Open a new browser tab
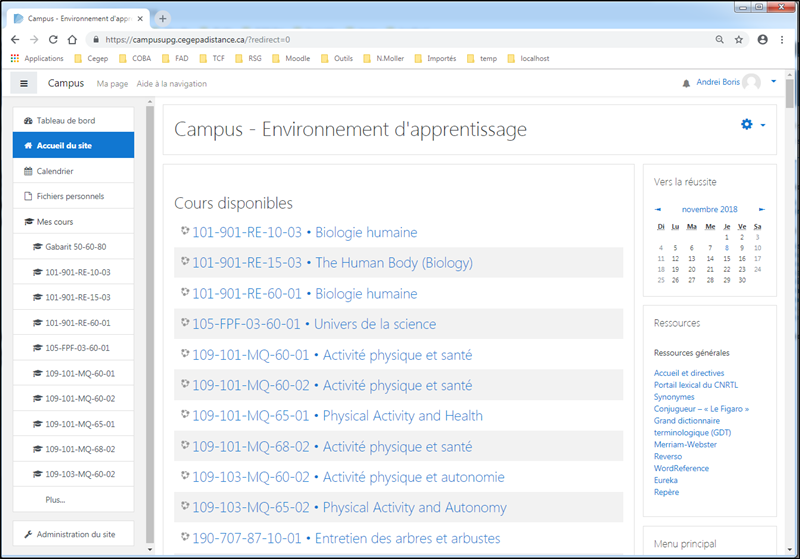The width and height of the screenshot is (800, 559). point(163,18)
